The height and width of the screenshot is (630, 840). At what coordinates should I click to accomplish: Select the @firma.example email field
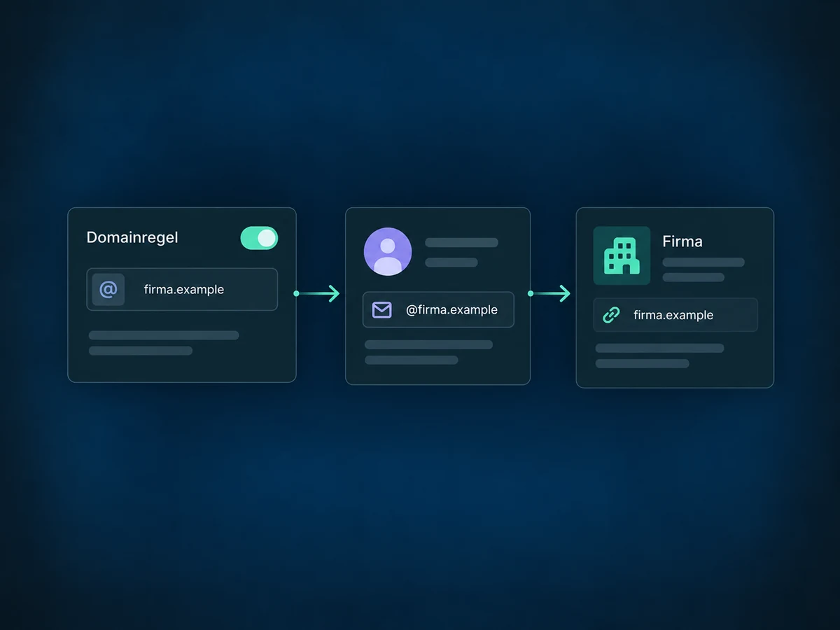click(438, 309)
